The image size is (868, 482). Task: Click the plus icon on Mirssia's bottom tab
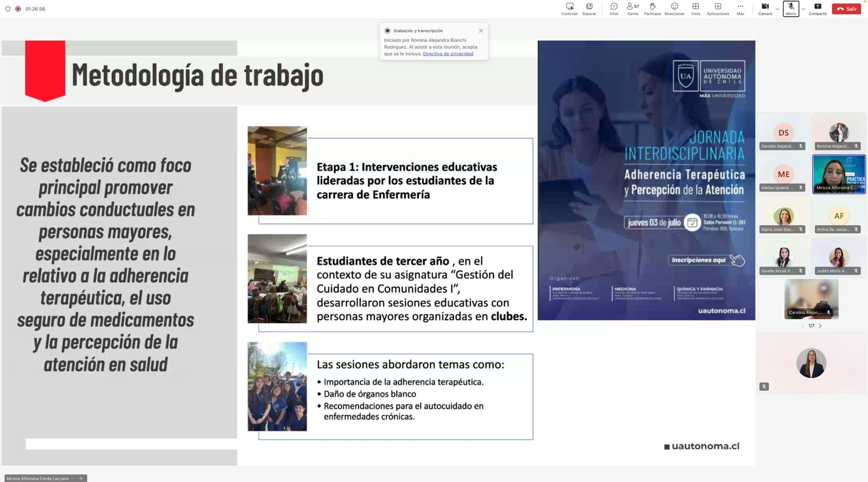coord(81,478)
